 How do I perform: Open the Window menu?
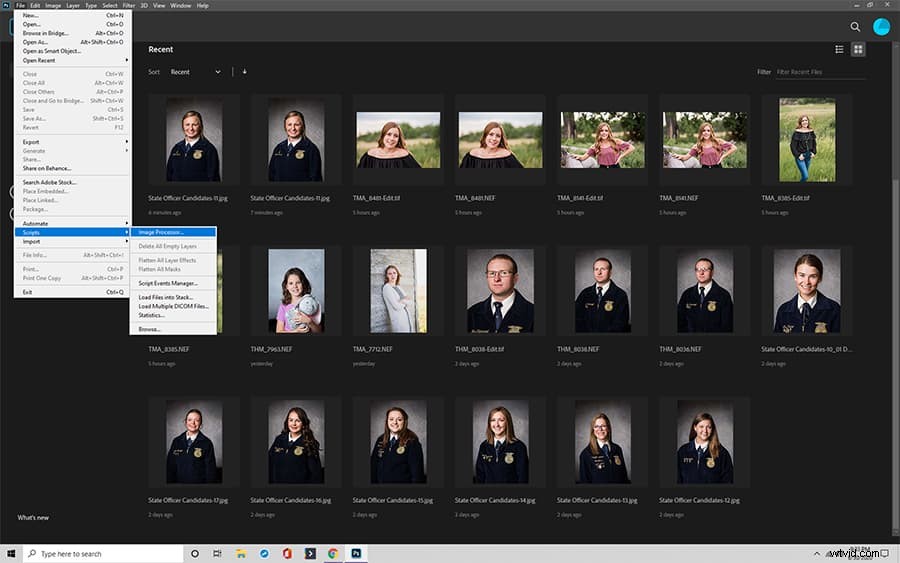180,5
